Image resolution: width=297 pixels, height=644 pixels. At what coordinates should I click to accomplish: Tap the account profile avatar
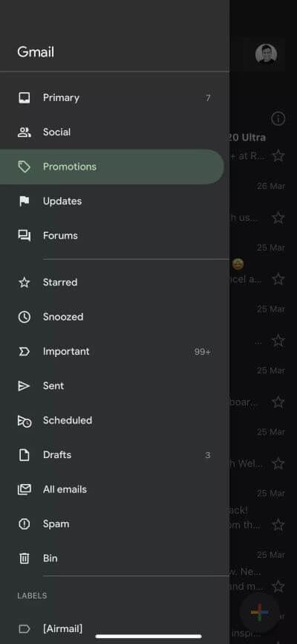point(267,54)
